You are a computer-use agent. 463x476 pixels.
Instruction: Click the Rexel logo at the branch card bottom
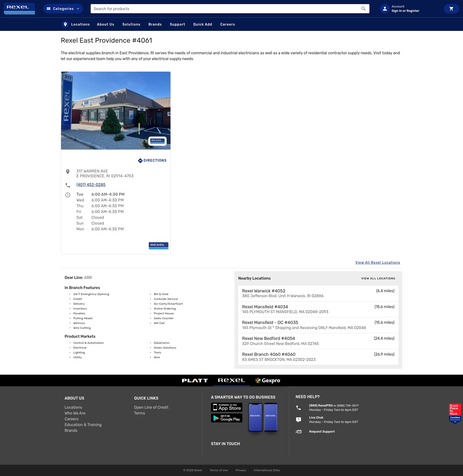pyautogui.click(x=158, y=246)
